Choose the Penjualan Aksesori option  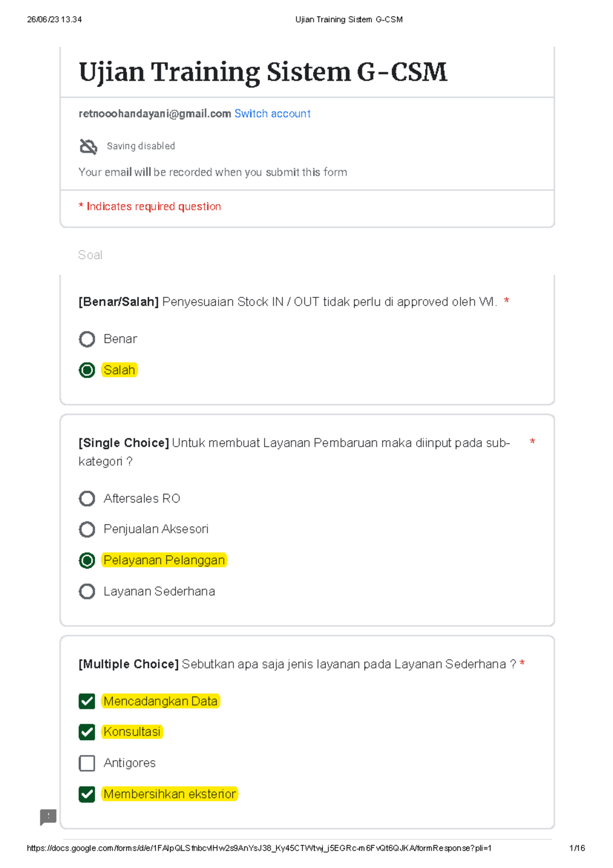(87, 529)
